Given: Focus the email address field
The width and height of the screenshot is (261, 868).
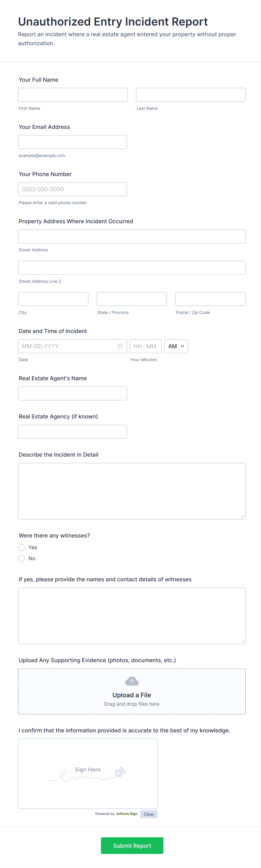Looking at the screenshot, I should pyautogui.click(x=72, y=142).
